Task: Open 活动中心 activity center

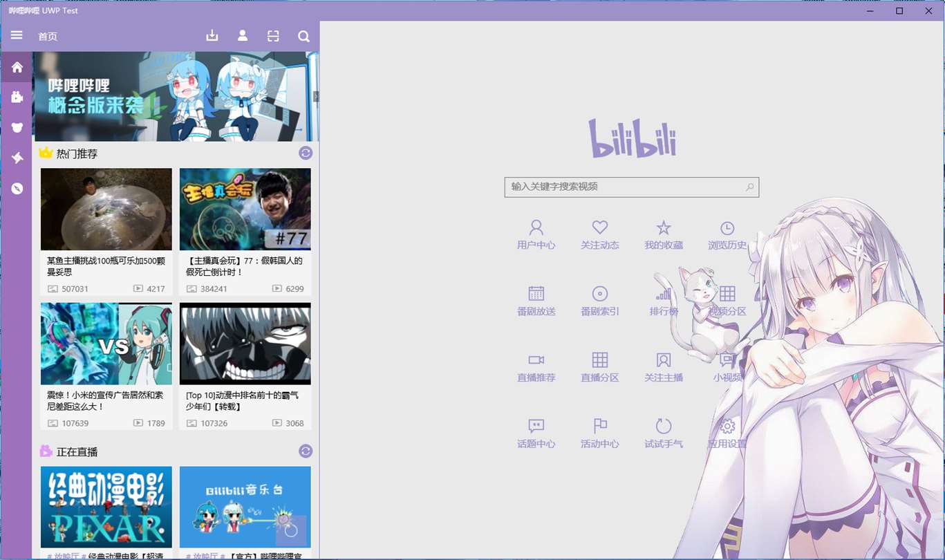Action: 599,433
